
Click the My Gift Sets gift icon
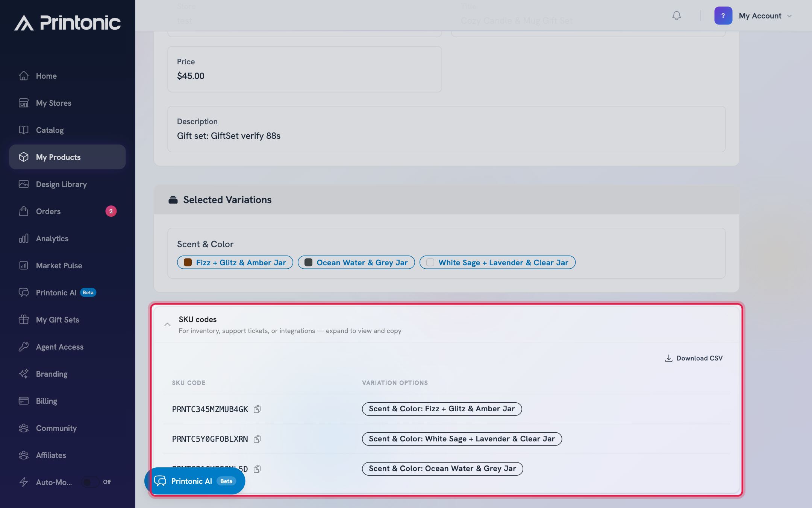(24, 319)
